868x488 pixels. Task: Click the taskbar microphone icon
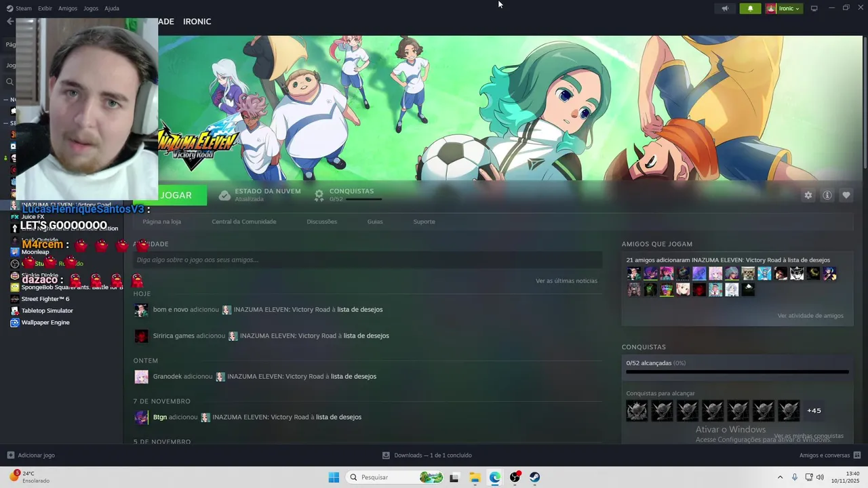(795, 478)
